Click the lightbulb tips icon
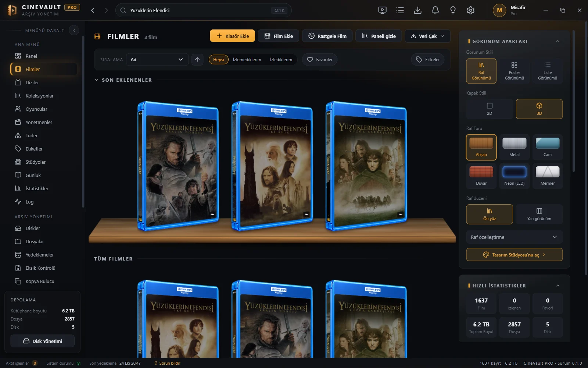This screenshot has width=588, height=368. [453, 10]
